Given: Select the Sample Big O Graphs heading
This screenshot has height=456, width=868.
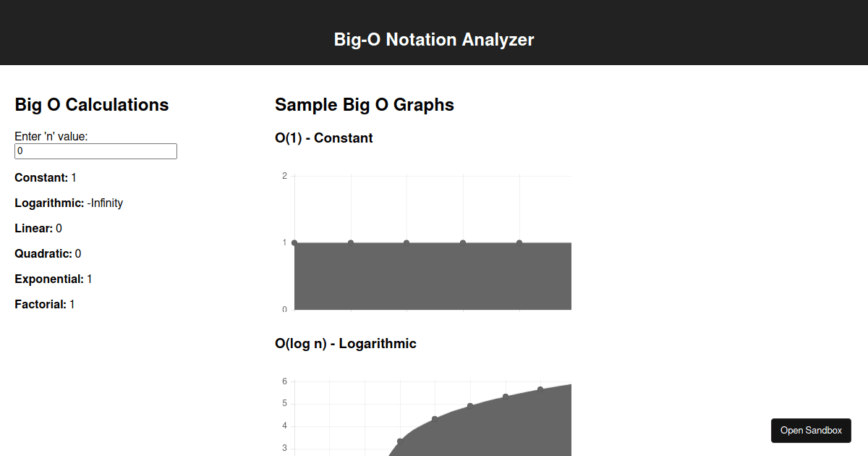Looking at the screenshot, I should (x=364, y=104).
